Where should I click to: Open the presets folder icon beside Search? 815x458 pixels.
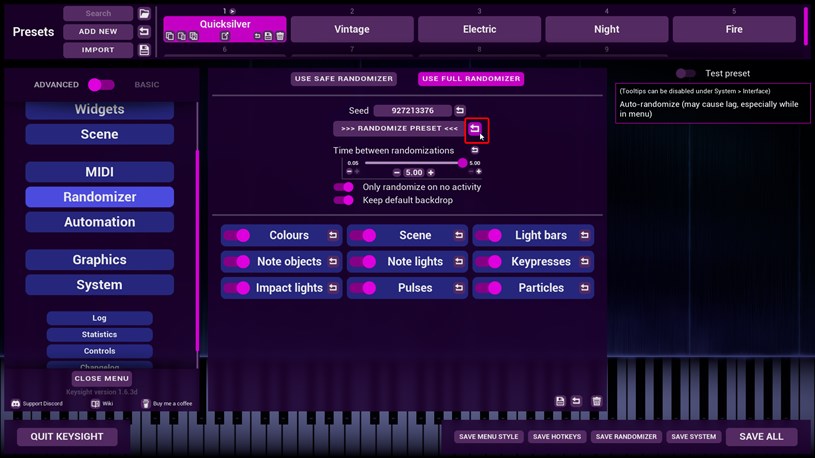point(144,14)
